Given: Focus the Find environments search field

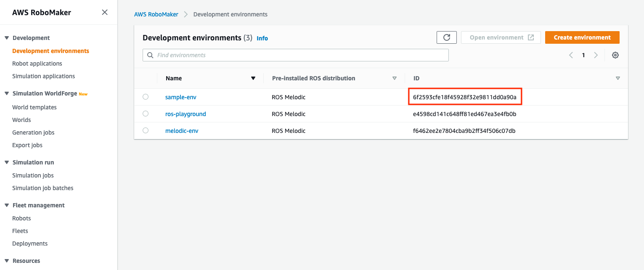Looking at the screenshot, I should pos(296,55).
